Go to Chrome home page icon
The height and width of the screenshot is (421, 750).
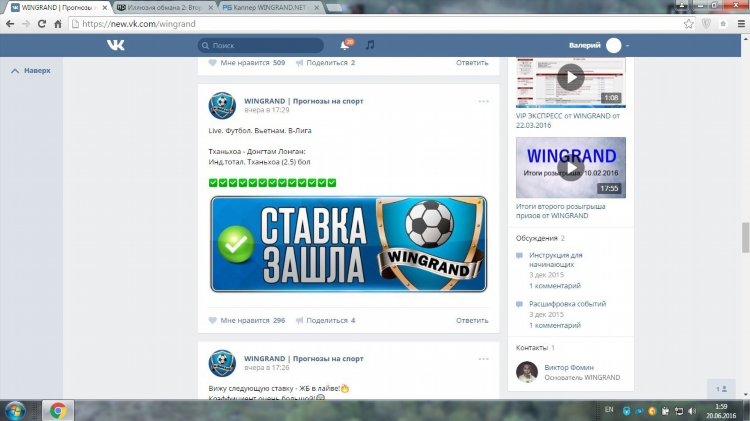(x=58, y=24)
